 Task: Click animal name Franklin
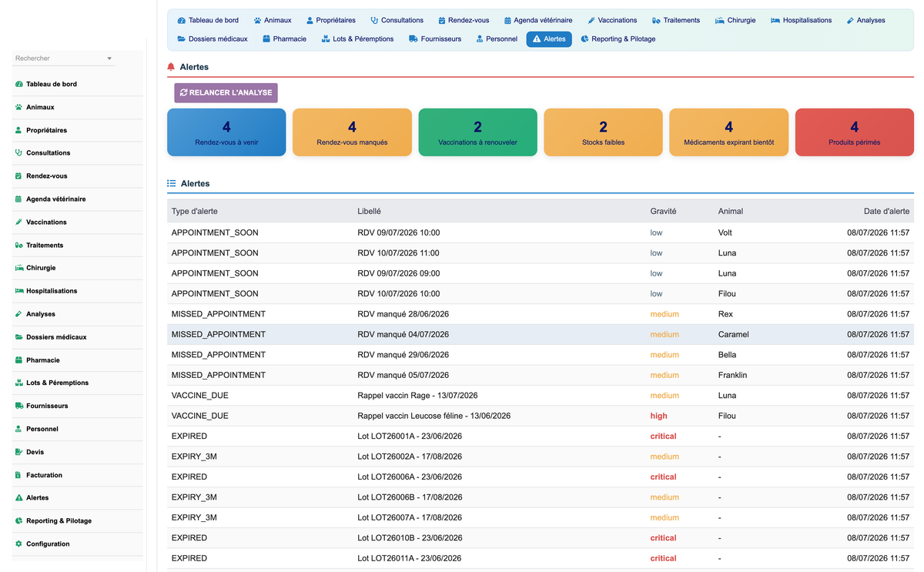[732, 375]
